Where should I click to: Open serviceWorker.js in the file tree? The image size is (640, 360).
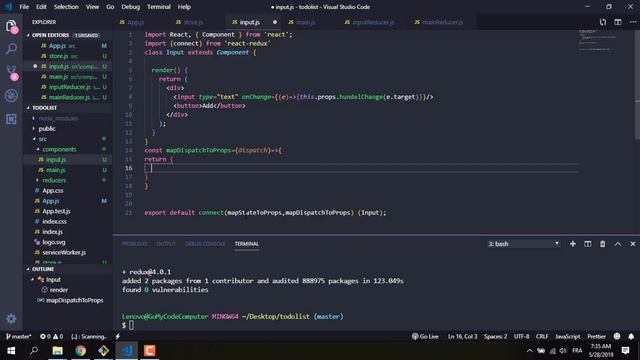(64, 252)
